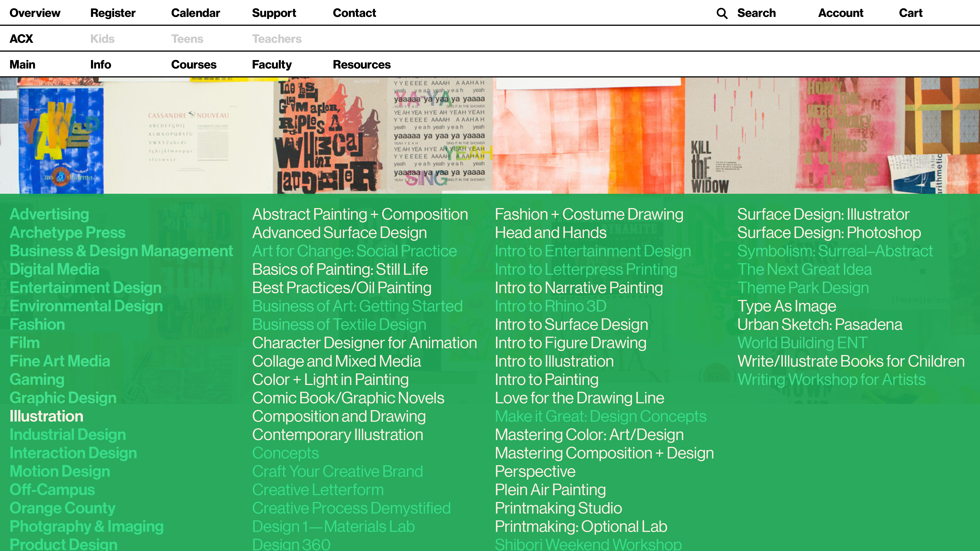The image size is (980, 551).
Task: Select the Interaction Design category
Action: [73, 453]
